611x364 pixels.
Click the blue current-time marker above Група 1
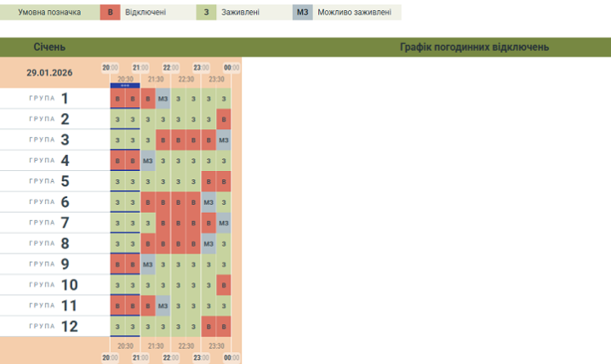[125, 85]
